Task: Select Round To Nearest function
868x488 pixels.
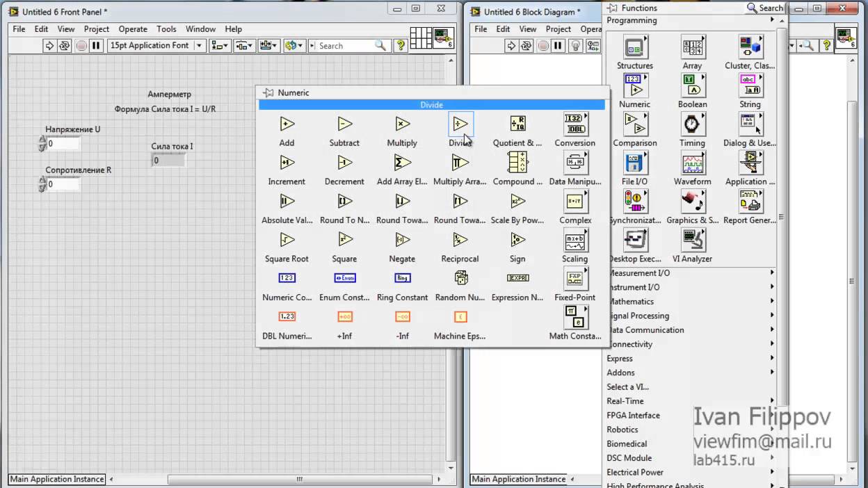Action: point(345,202)
